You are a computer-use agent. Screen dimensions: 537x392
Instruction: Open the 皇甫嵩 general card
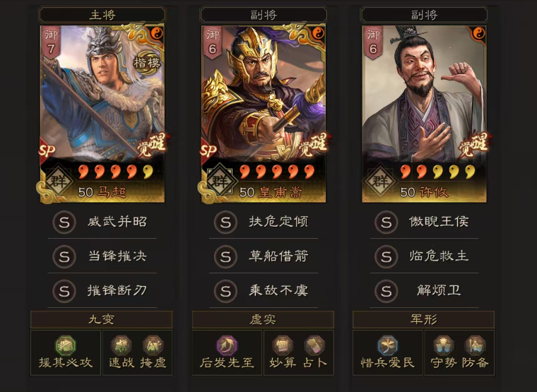(263, 114)
